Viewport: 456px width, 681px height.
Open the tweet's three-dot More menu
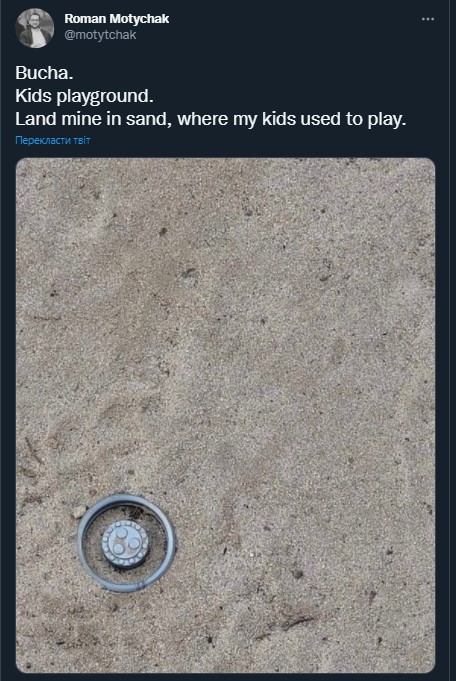[428, 19]
